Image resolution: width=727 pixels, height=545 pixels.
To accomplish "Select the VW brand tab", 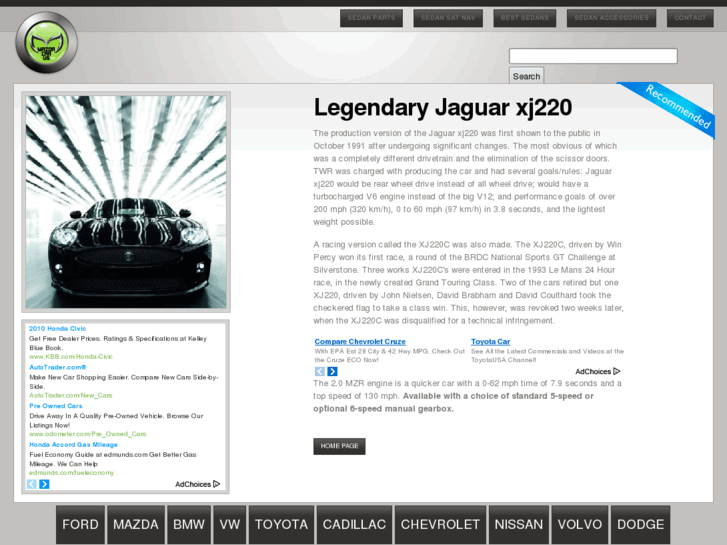I will (230, 525).
